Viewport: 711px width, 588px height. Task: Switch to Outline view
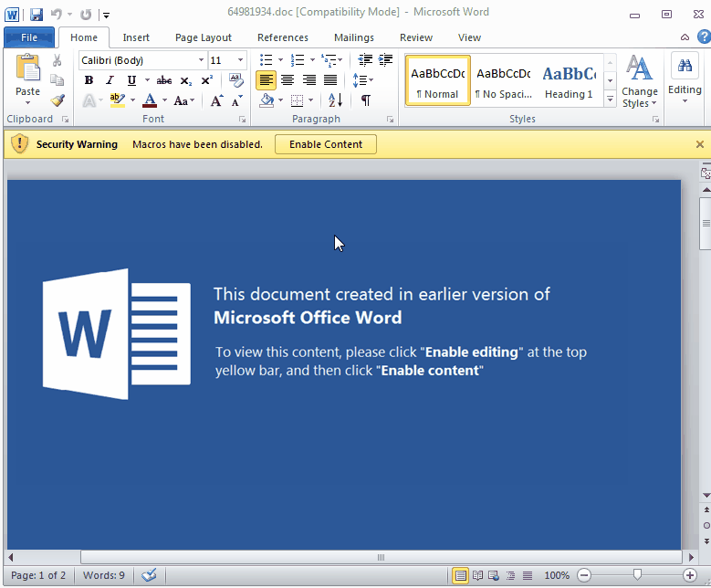click(x=510, y=576)
